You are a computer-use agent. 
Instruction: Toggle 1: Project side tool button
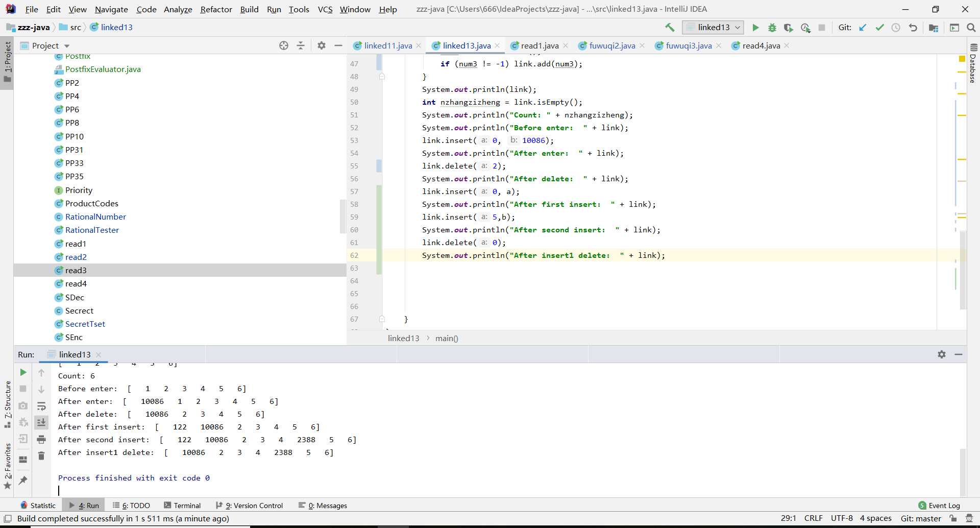pos(7,62)
